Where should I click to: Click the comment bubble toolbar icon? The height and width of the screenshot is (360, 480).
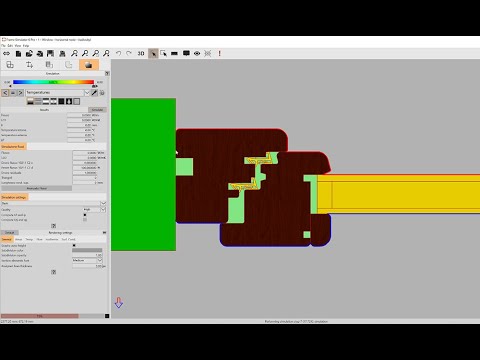point(186,53)
